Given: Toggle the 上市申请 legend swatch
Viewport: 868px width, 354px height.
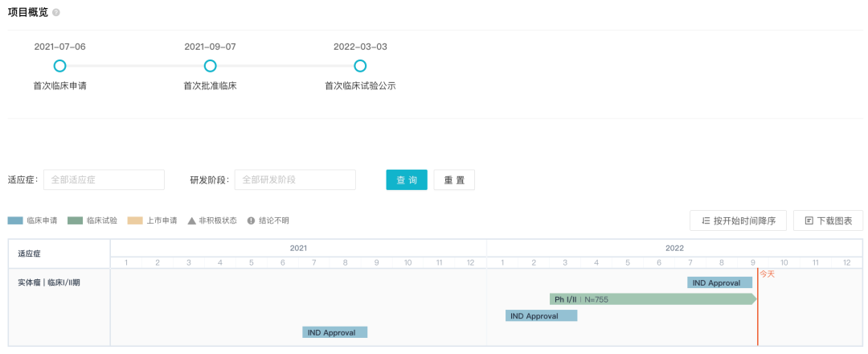Looking at the screenshot, I should point(135,220).
